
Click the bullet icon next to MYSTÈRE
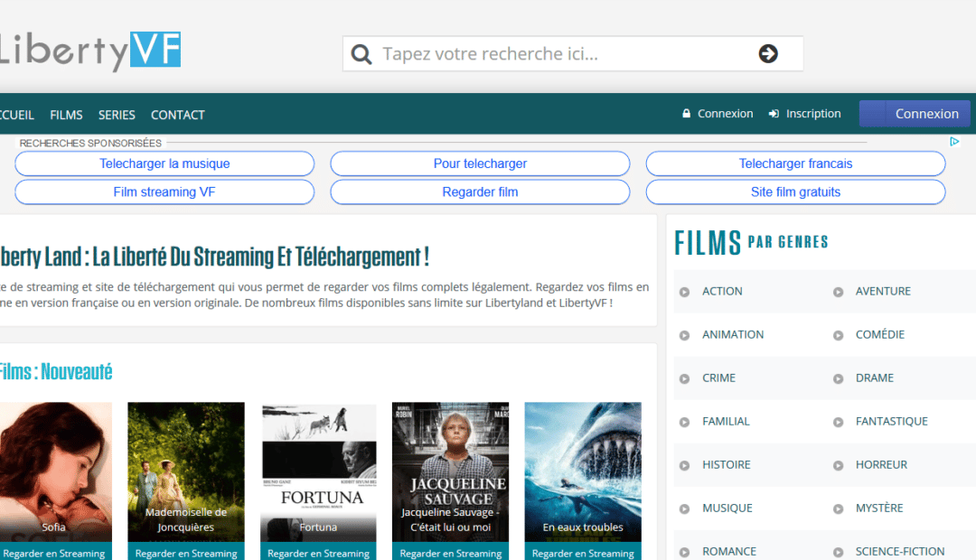pos(839,509)
